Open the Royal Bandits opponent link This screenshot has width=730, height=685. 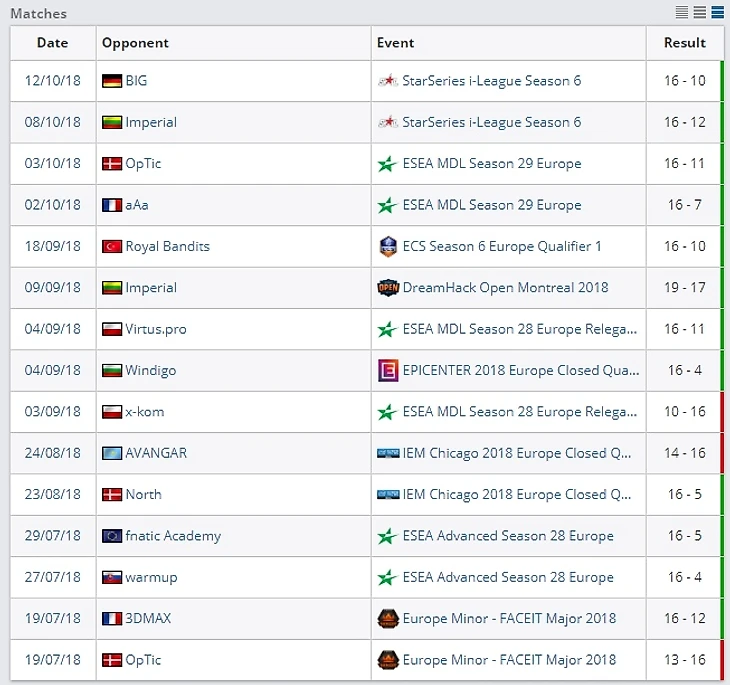(x=167, y=246)
